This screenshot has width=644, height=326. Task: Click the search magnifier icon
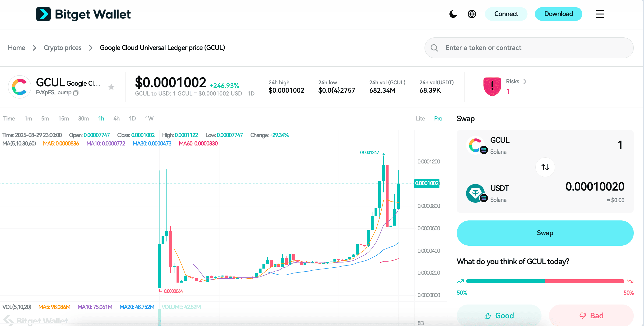click(434, 48)
